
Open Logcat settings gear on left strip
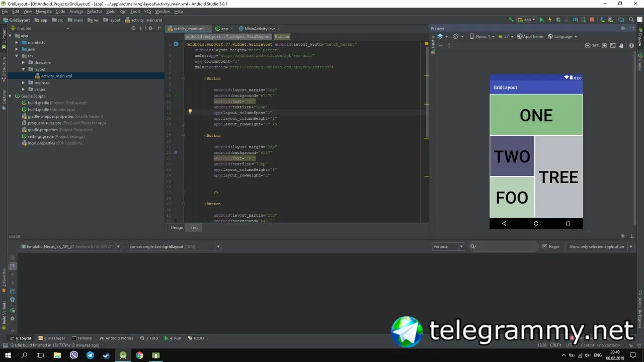tap(13, 319)
